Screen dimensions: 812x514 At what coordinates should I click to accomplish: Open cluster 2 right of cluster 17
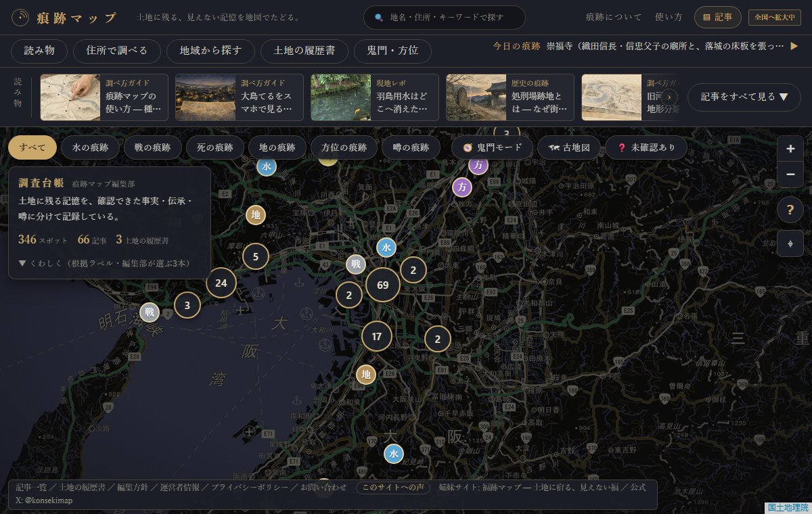point(438,339)
